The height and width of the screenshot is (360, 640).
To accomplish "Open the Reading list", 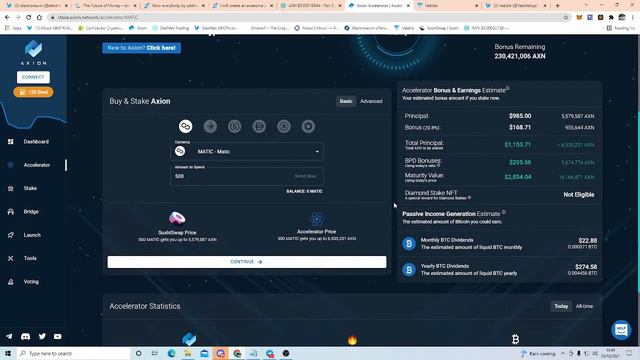I will (621, 28).
